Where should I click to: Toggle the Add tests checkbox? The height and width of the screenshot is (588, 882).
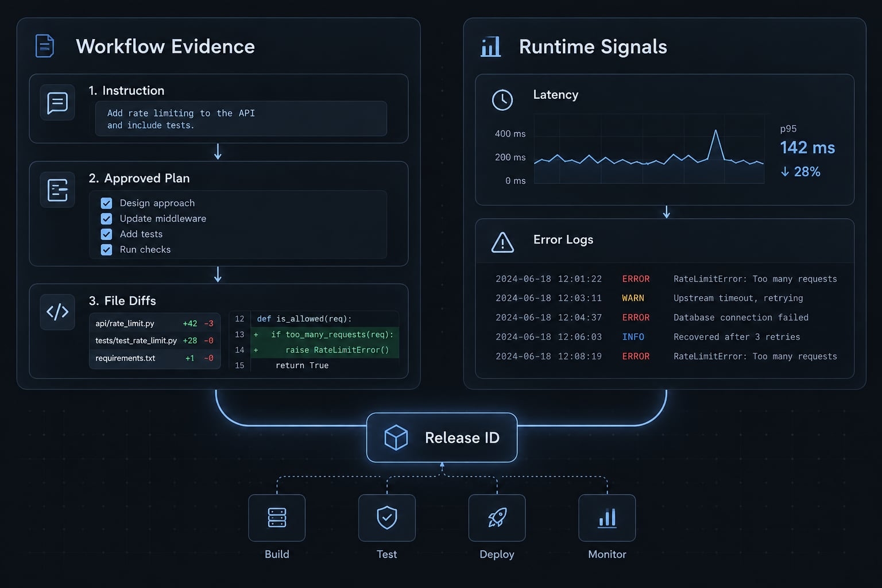106,234
